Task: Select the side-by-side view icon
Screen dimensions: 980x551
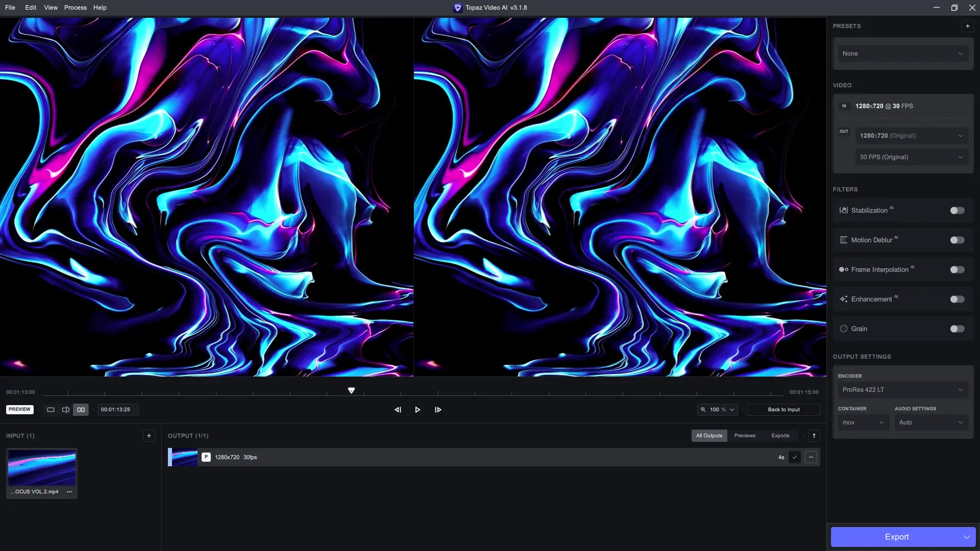Action: (81, 410)
